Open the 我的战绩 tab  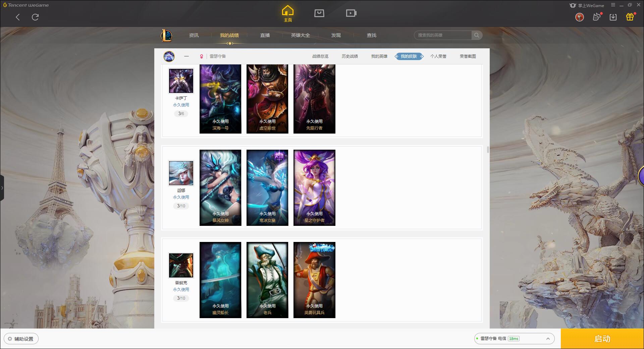click(229, 35)
